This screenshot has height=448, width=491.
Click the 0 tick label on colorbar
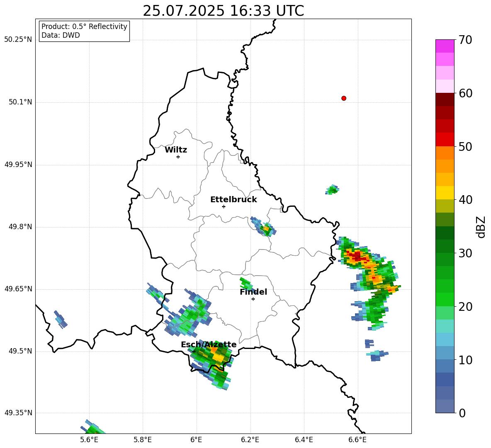tap(462, 413)
